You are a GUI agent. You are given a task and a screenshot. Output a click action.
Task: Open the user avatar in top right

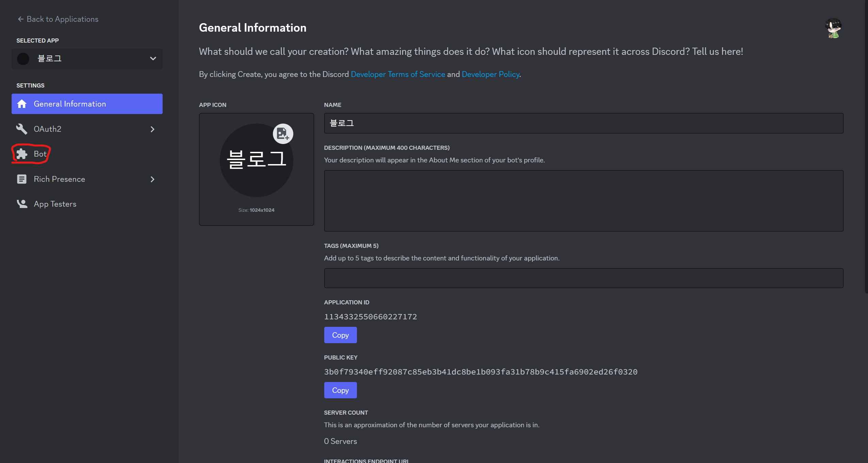(x=833, y=29)
